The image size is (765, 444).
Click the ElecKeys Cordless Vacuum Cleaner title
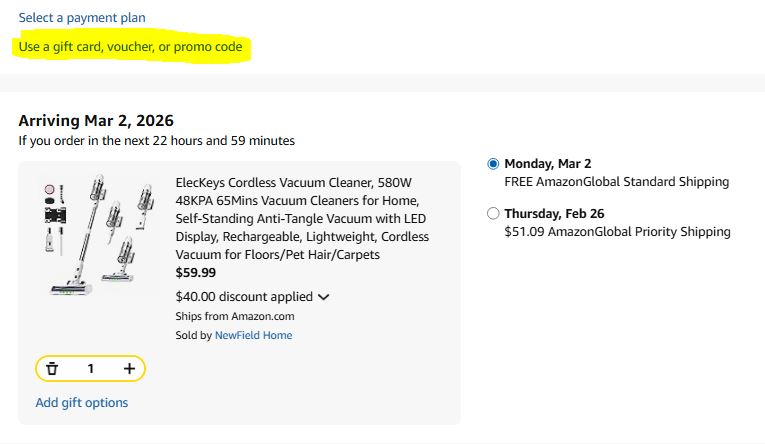(301, 219)
